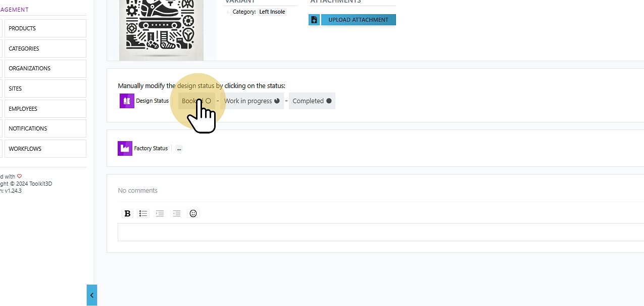The height and width of the screenshot is (306, 644).
Task: Open the Categories menu item
Action: click(x=45, y=49)
